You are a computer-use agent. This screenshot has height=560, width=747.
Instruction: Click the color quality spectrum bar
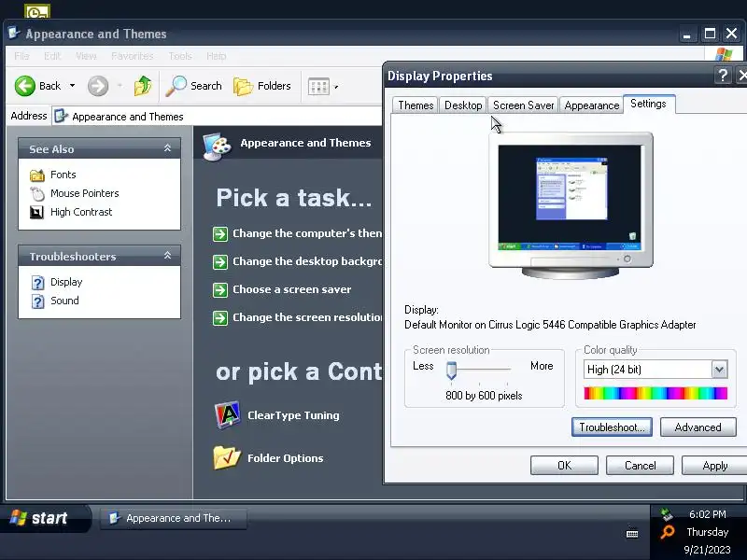(655, 393)
